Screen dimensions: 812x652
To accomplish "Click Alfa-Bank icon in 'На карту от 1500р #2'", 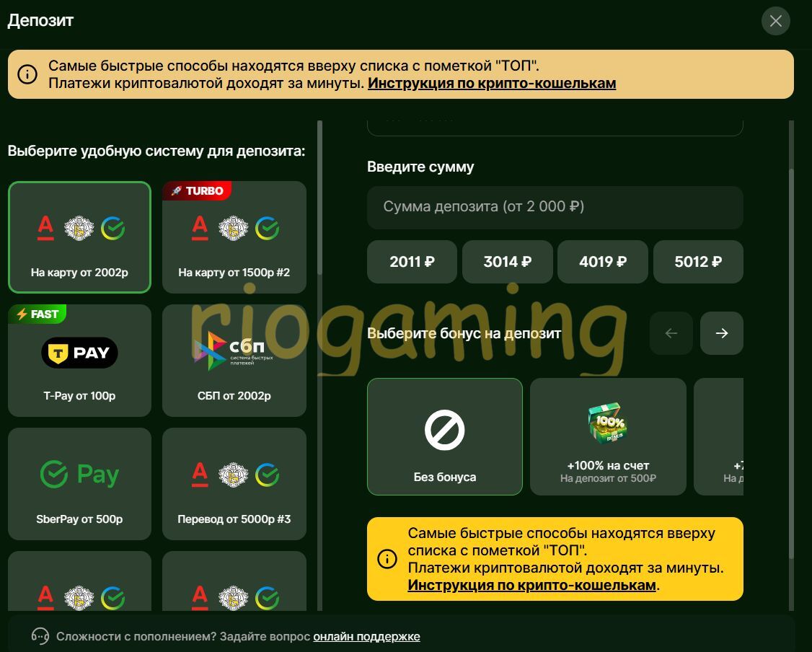I will point(200,229).
